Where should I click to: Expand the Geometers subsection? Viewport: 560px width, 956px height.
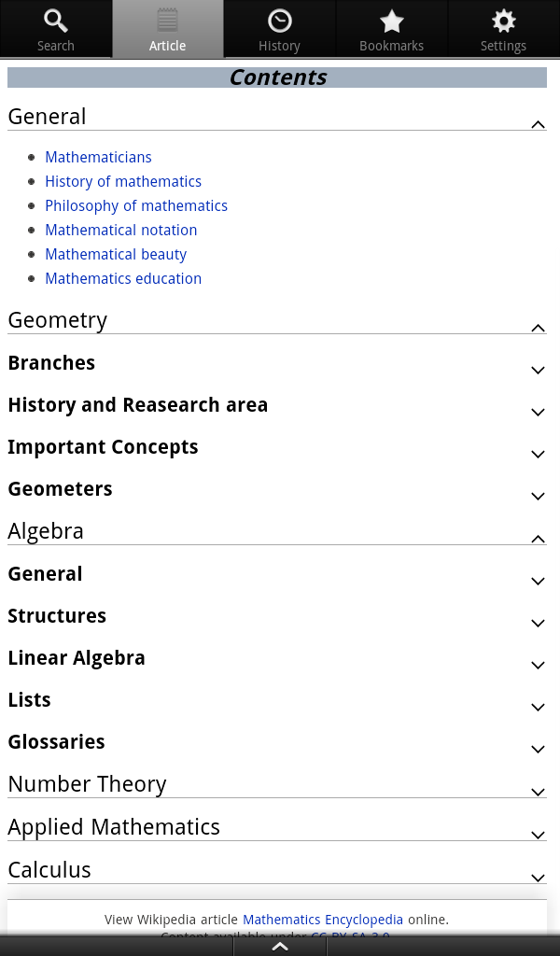[538, 496]
